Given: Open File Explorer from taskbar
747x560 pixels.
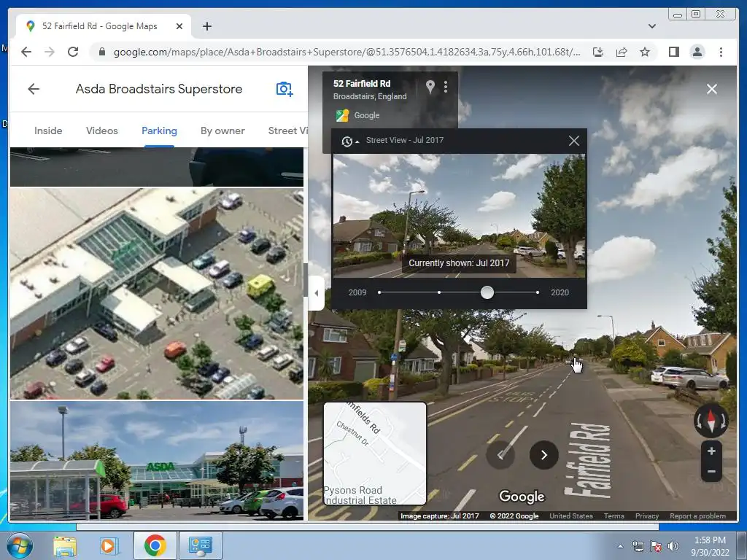Looking at the screenshot, I should pyautogui.click(x=64, y=545).
